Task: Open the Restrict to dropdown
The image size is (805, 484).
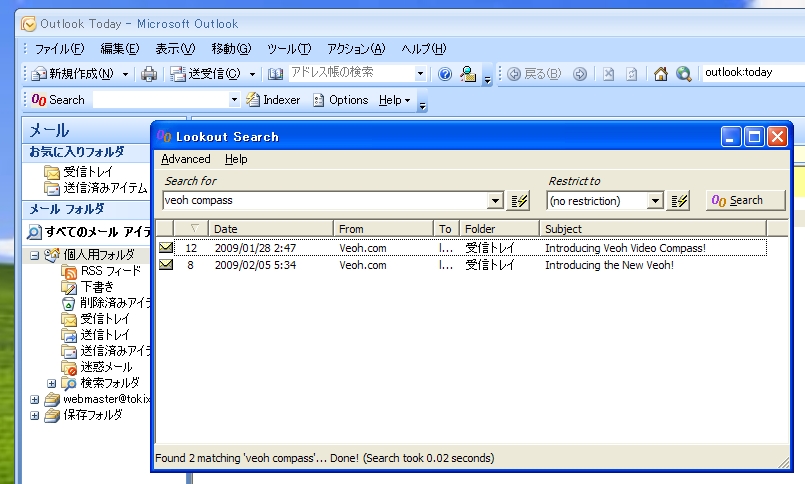Action: (x=655, y=201)
